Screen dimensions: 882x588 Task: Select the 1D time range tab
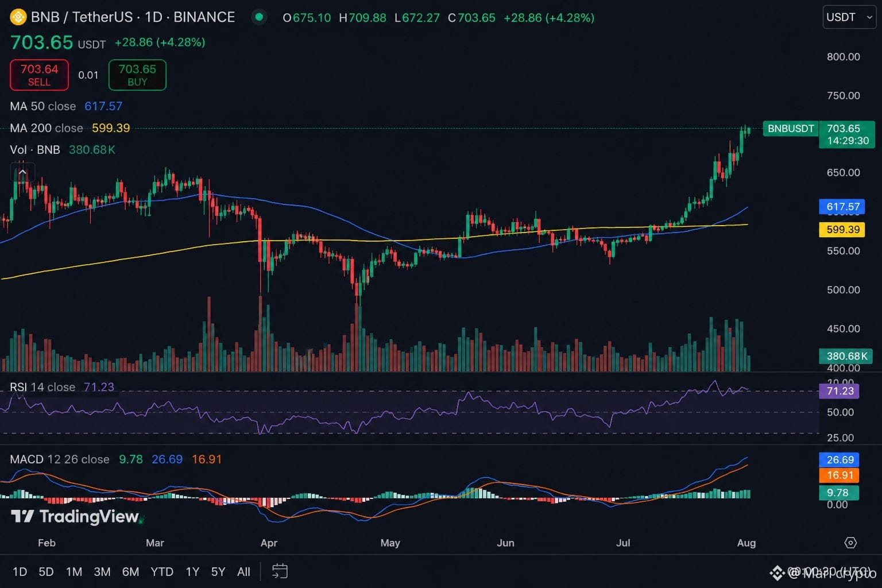[20, 572]
